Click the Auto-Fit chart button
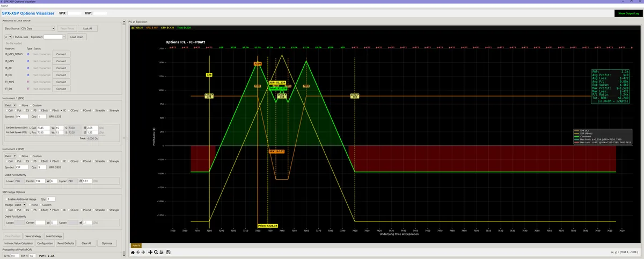The height and width of the screenshot is (259, 644). point(136,246)
